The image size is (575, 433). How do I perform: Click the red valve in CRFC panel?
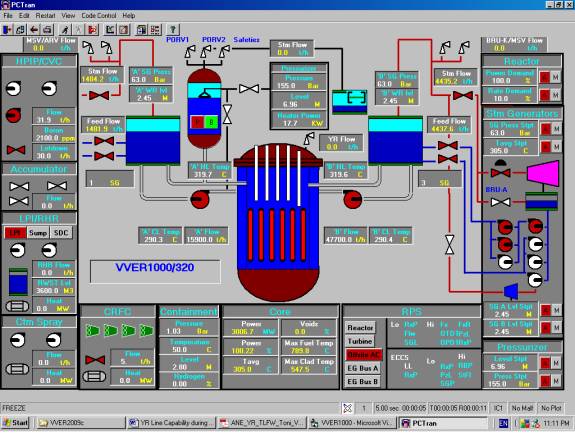(x=95, y=360)
